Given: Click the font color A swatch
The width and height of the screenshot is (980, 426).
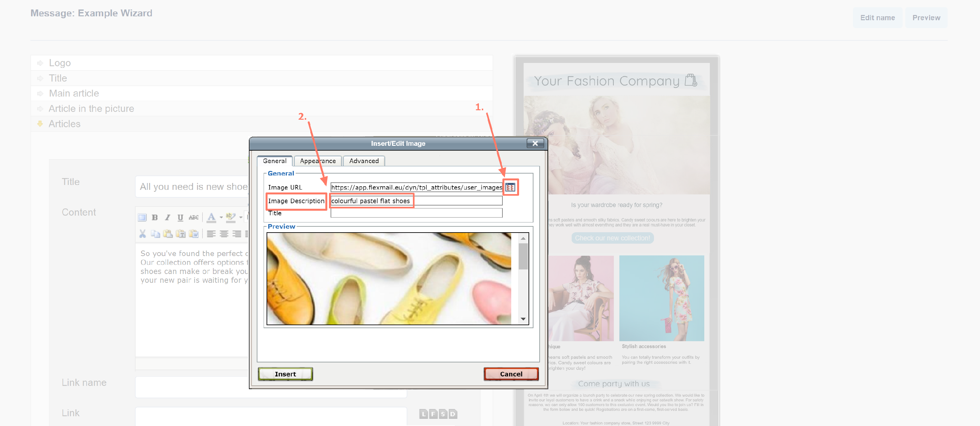Looking at the screenshot, I should (x=212, y=217).
